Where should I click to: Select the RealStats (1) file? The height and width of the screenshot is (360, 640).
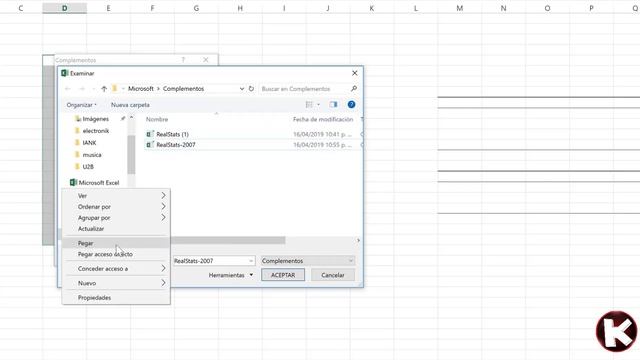click(172, 134)
